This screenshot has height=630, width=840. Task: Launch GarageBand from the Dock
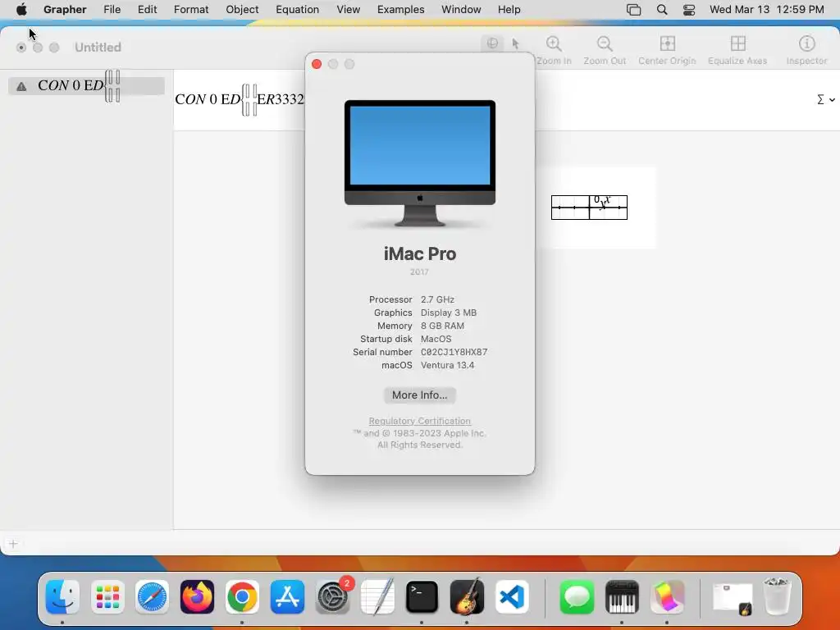coord(467,597)
